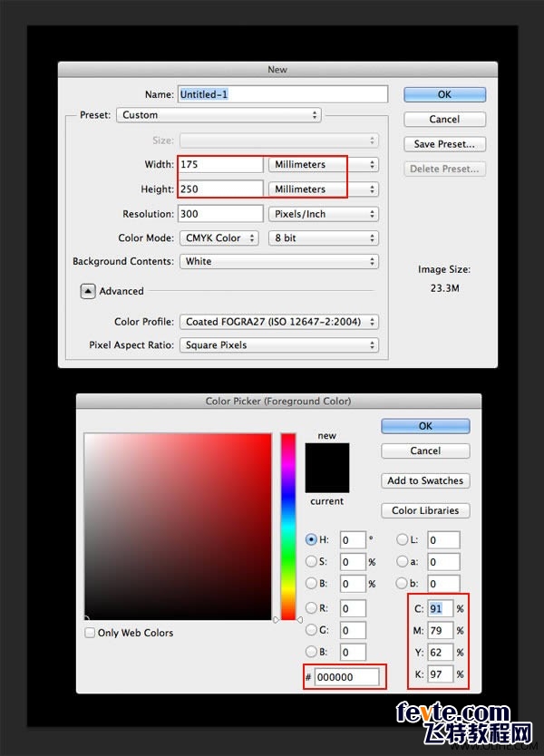Click the M magenta field showing 79
This screenshot has height=756, width=544.
(x=441, y=630)
